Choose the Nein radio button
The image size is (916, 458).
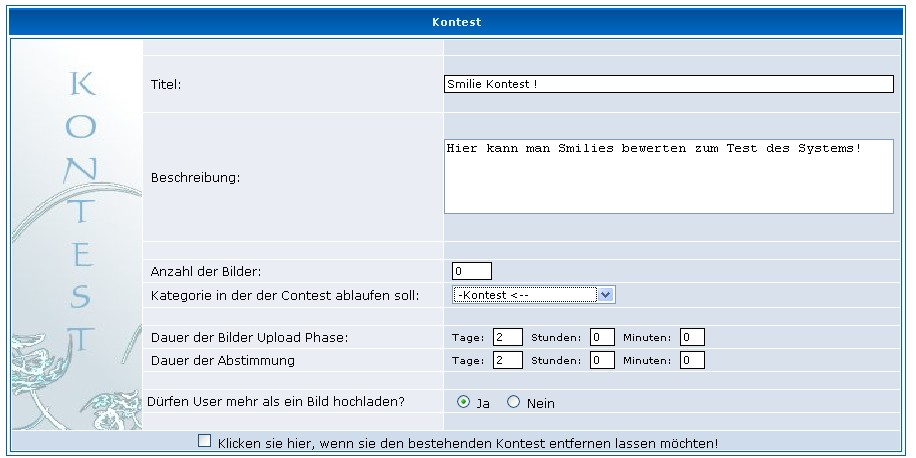[x=514, y=402]
